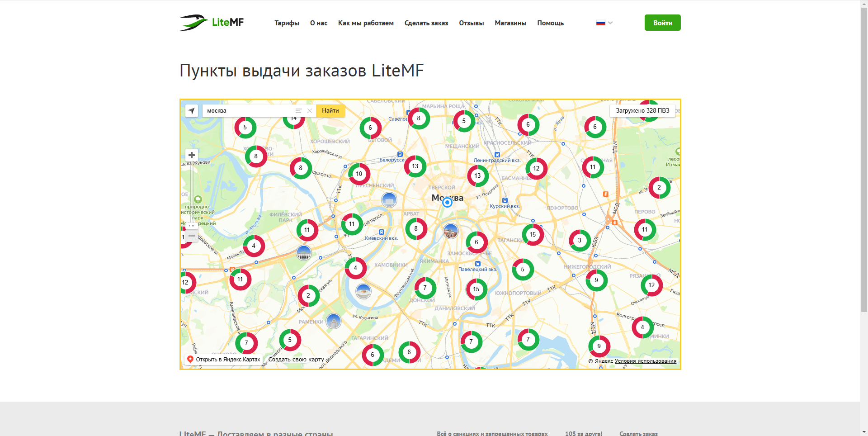
Task: Click the blue current location marker near Москва
Action: coord(447,202)
